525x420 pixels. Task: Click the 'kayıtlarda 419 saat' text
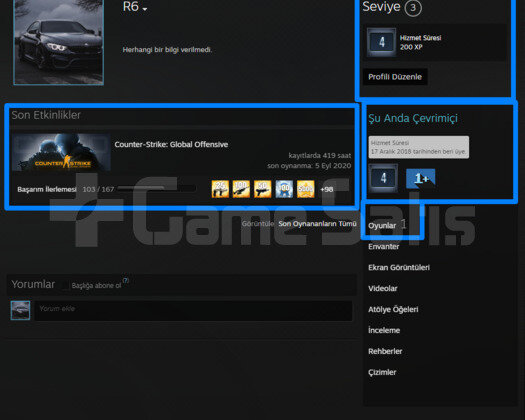[x=320, y=155]
